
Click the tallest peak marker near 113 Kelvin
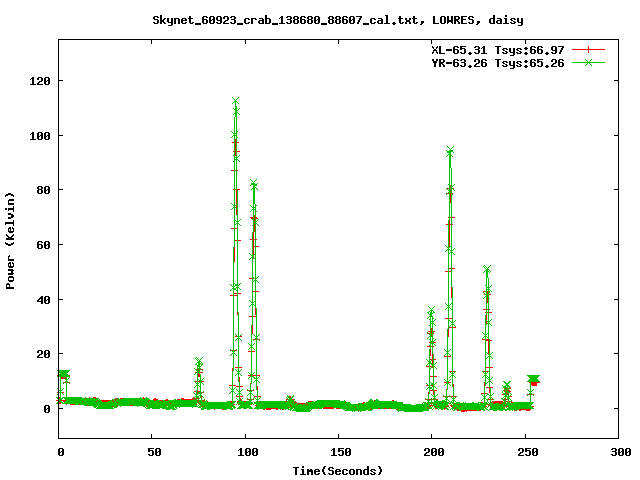[236, 101]
